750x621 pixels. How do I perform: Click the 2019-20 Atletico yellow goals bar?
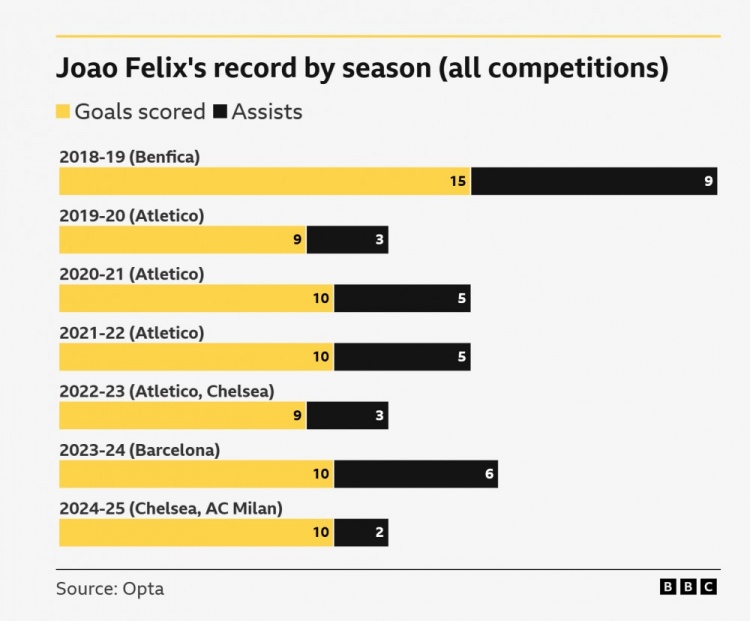(182, 240)
